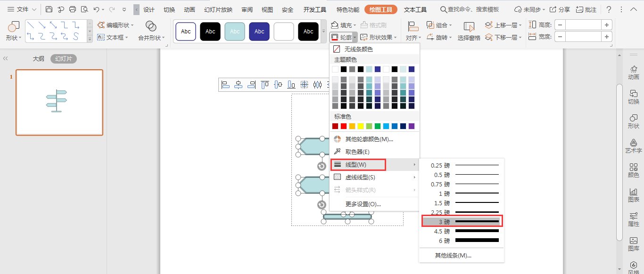644x274 pixels.
Task: Click the help question mark icon
Action: (x=609, y=9)
